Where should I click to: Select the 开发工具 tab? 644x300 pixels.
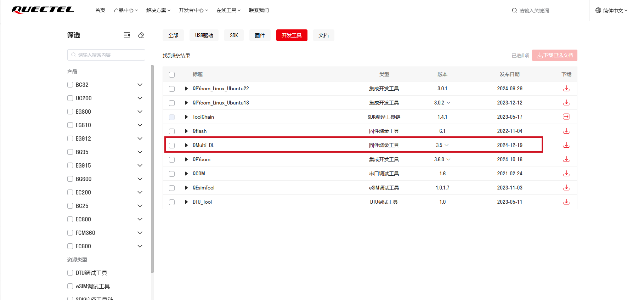click(x=292, y=35)
